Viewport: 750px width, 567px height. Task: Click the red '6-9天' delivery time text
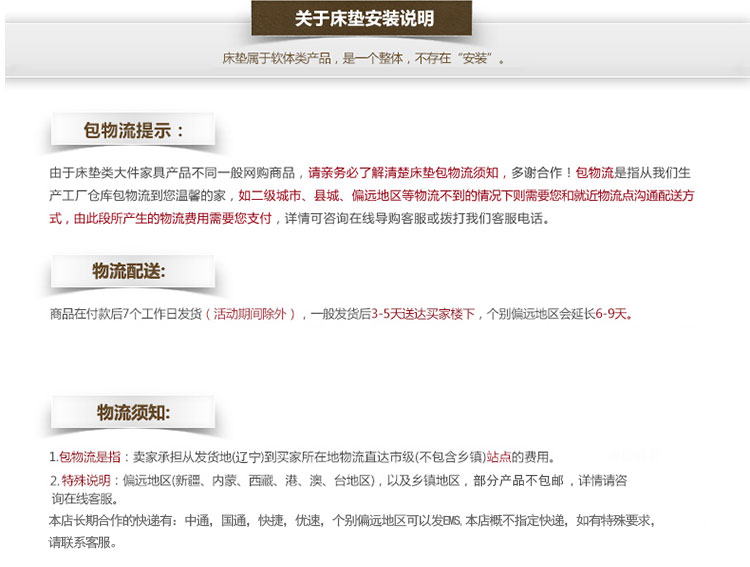click(614, 313)
